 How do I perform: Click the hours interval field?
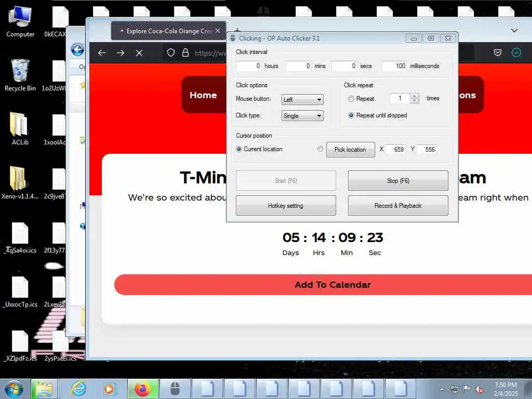248,66
